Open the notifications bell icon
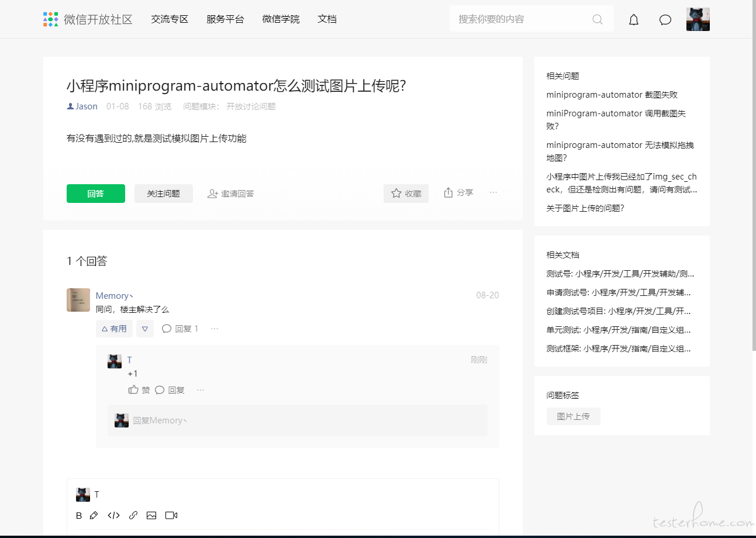756x538 pixels. [634, 20]
